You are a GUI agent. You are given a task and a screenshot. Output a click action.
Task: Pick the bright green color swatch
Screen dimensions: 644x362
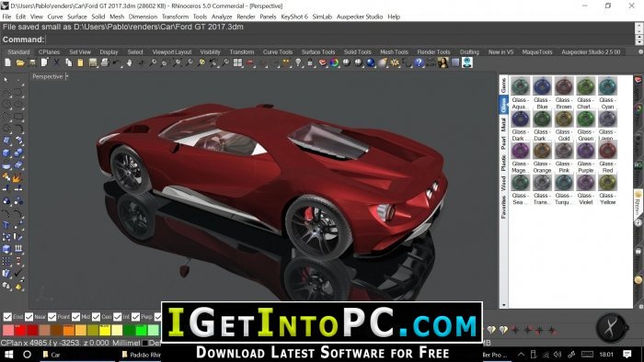pos(141,331)
